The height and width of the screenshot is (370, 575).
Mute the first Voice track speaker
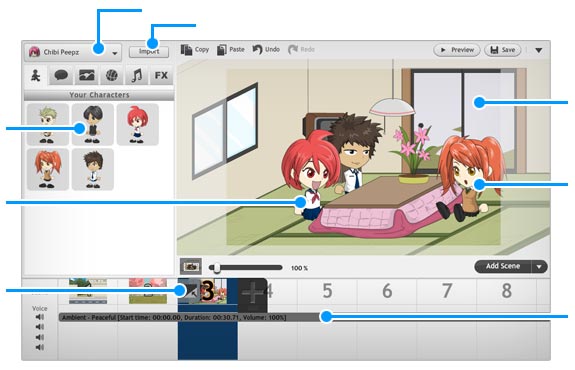click(40, 317)
